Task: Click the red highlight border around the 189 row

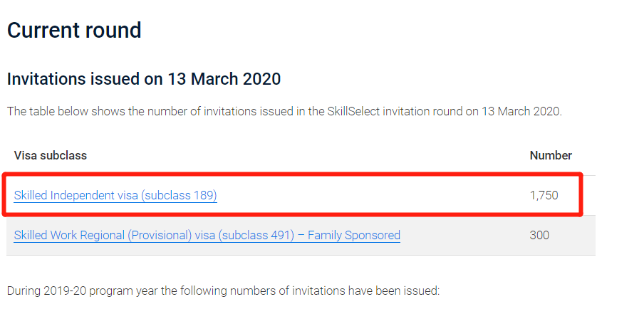Action: tap(291, 174)
